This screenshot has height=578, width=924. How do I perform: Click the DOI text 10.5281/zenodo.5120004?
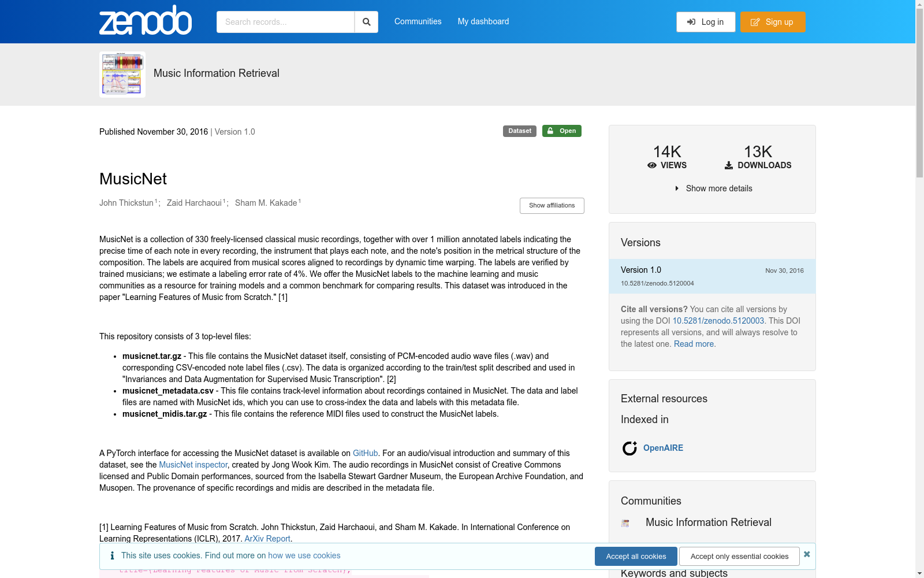(657, 283)
